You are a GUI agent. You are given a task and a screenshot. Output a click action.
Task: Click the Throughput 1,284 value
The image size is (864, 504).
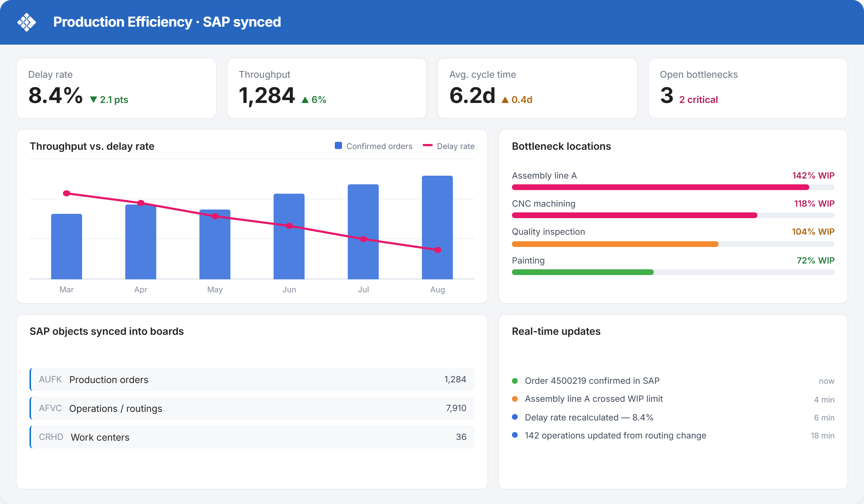[267, 95]
